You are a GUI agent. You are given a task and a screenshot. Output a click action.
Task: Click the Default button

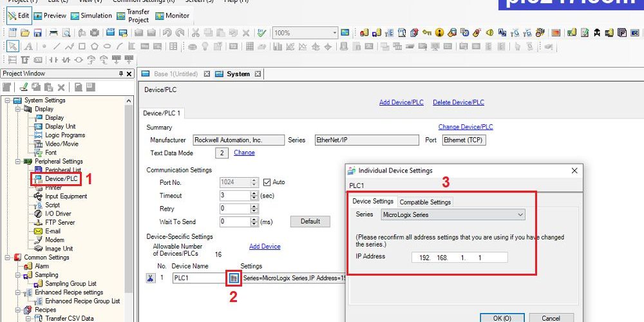coord(310,222)
